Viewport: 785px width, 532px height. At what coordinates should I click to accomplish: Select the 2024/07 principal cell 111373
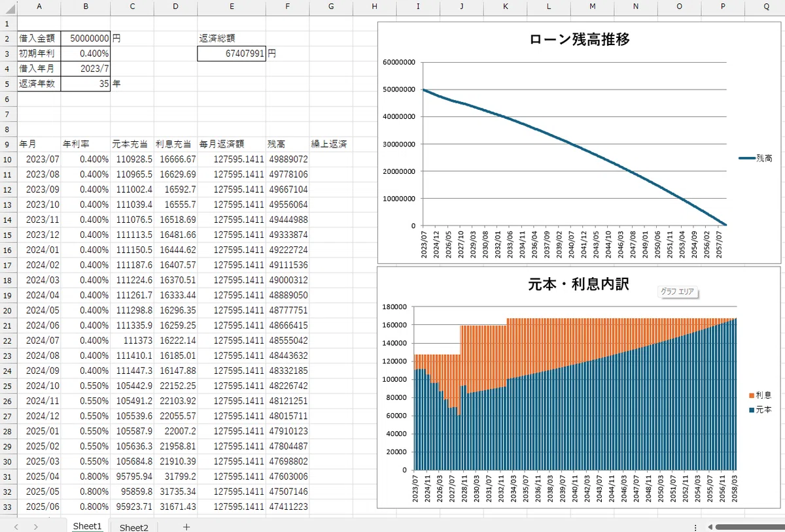pyautogui.click(x=132, y=341)
